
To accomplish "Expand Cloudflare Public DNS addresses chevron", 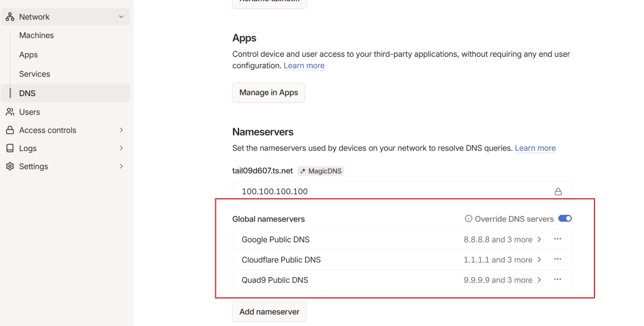I will click(x=539, y=259).
